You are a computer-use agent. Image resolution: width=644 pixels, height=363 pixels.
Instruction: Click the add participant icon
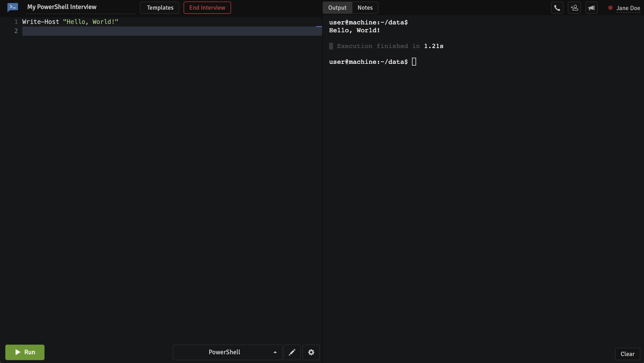point(575,8)
